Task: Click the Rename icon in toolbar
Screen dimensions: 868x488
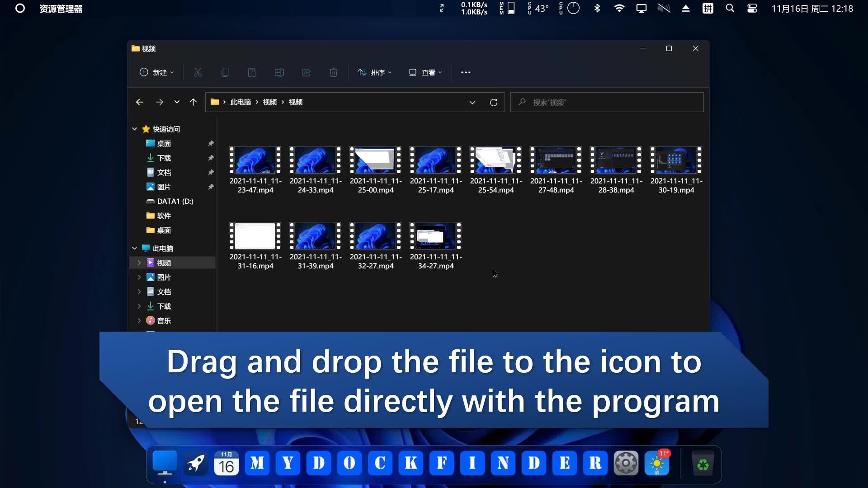Action: click(279, 72)
